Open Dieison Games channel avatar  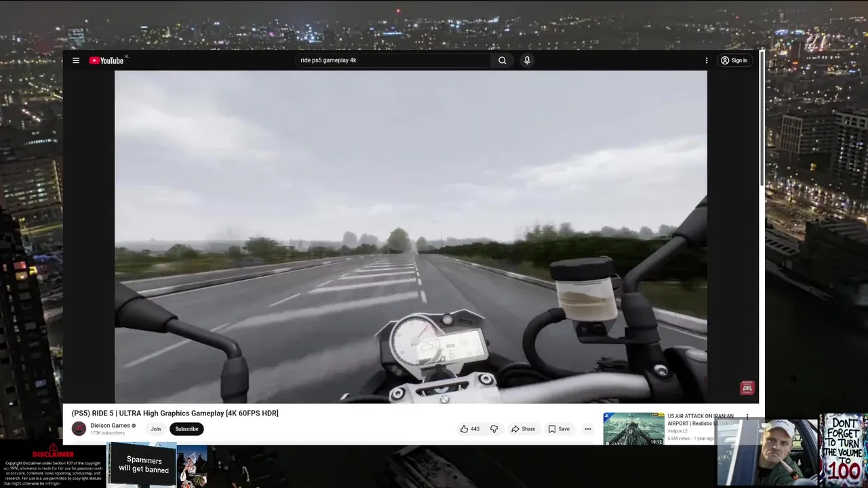(79, 428)
